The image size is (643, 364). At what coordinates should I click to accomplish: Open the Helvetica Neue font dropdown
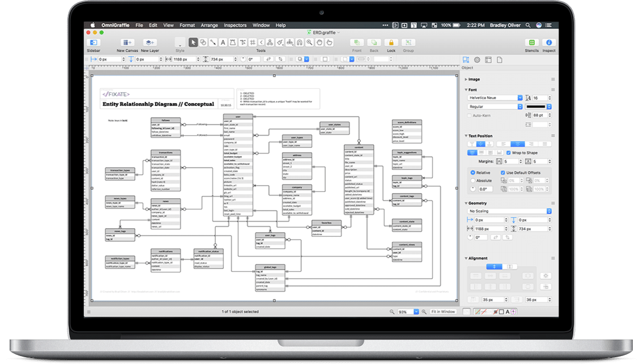[495, 98]
